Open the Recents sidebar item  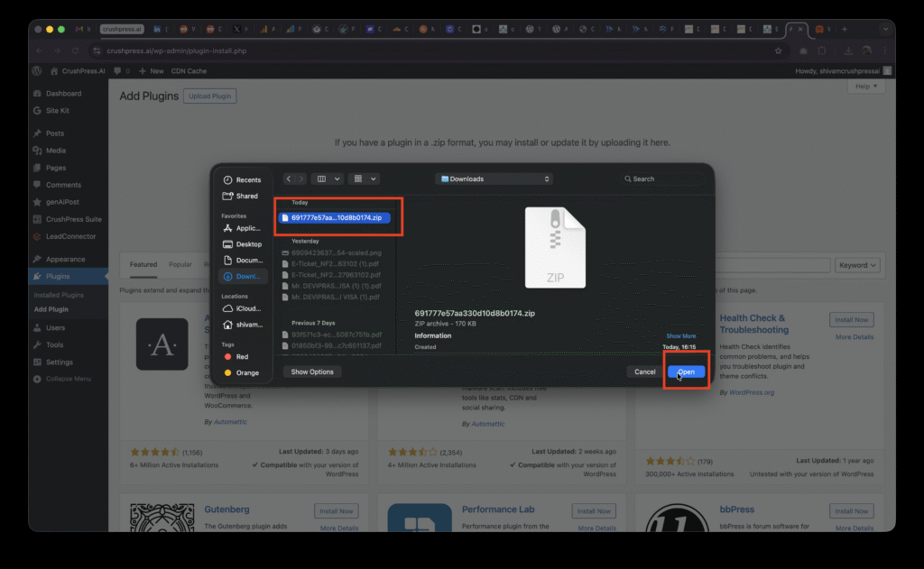coord(242,179)
